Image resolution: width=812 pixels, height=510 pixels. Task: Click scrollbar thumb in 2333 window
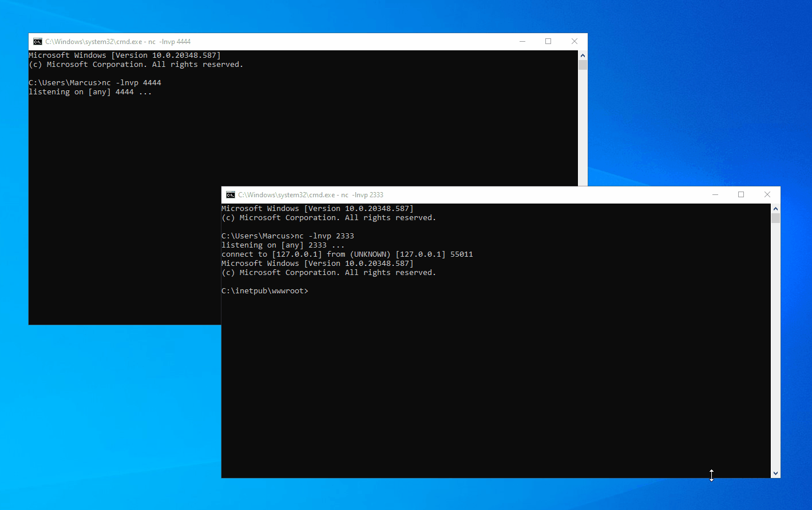(775, 218)
